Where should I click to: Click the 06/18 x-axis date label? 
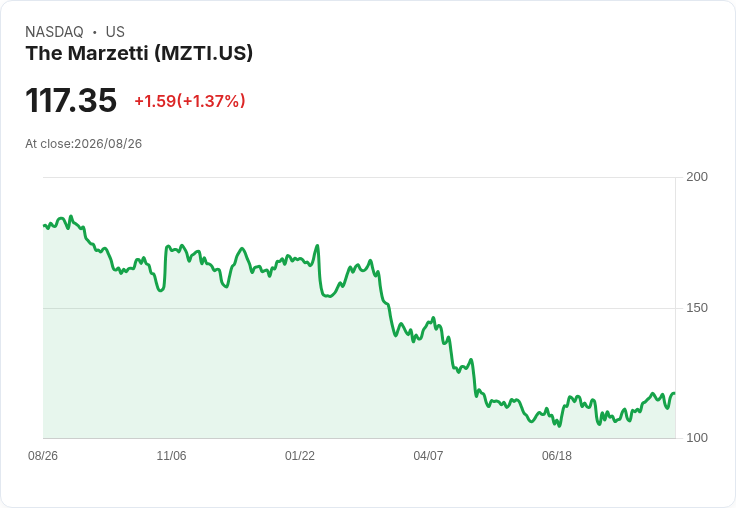(557, 455)
